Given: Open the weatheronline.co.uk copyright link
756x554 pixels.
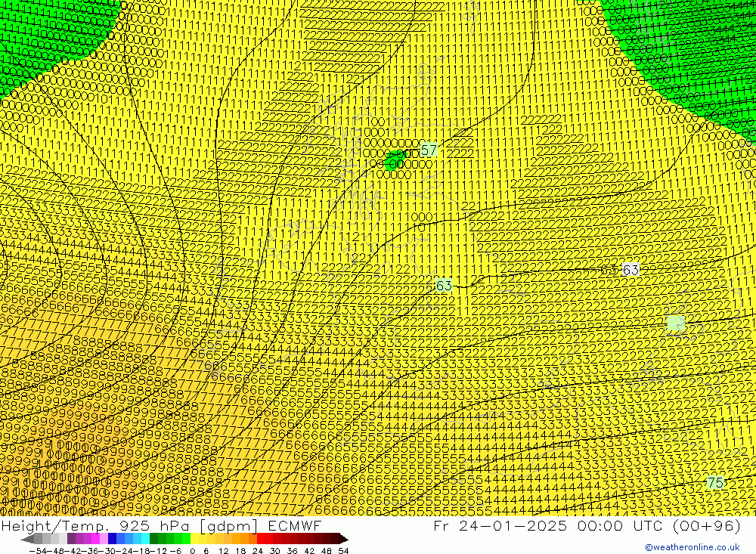Looking at the screenshot, I should 692,547.
